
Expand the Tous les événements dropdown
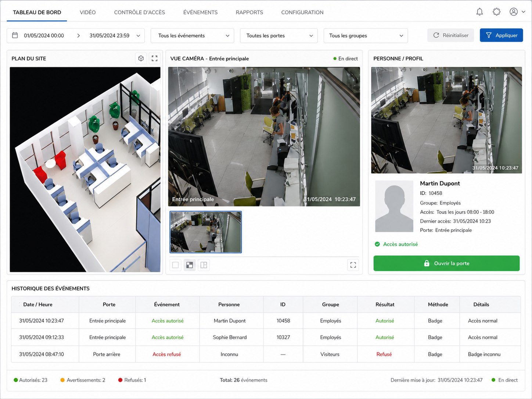click(x=193, y=36)
